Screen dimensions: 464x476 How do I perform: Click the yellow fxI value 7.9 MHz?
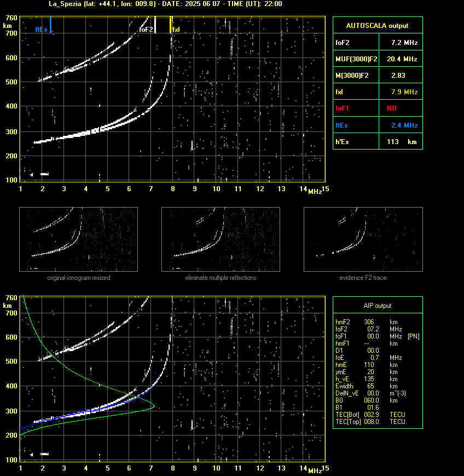(404, 91)
